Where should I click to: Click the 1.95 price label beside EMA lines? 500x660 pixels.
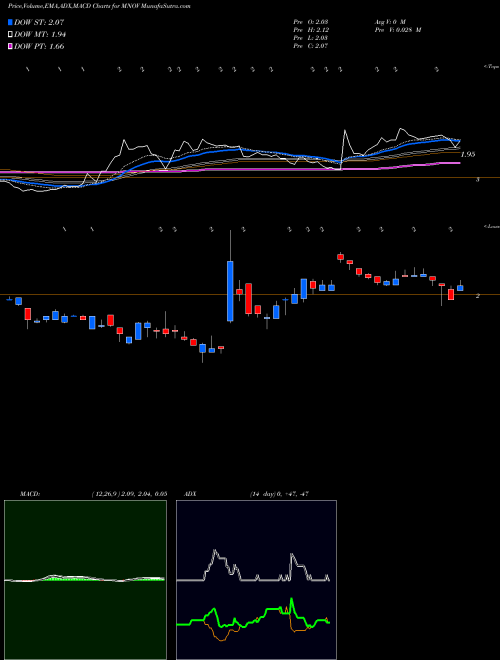(x=468, y=154)
